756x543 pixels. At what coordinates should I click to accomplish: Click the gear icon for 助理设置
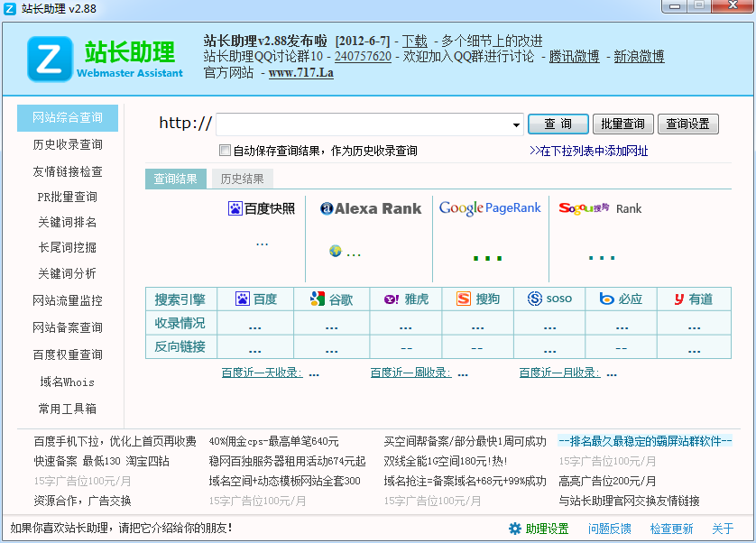(x=515, y=529)
